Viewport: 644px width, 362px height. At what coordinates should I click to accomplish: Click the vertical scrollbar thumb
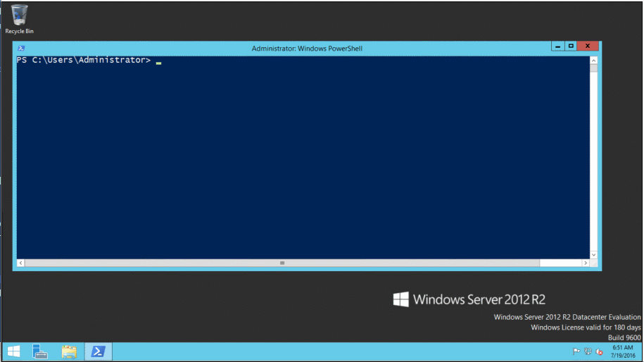pyautogui.click(x=593, y=68)
